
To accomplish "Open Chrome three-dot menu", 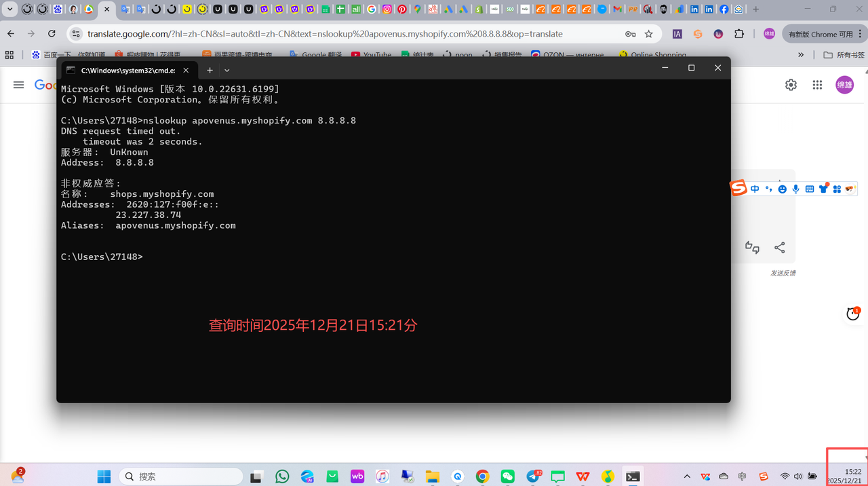I will [x=860, y=34].
